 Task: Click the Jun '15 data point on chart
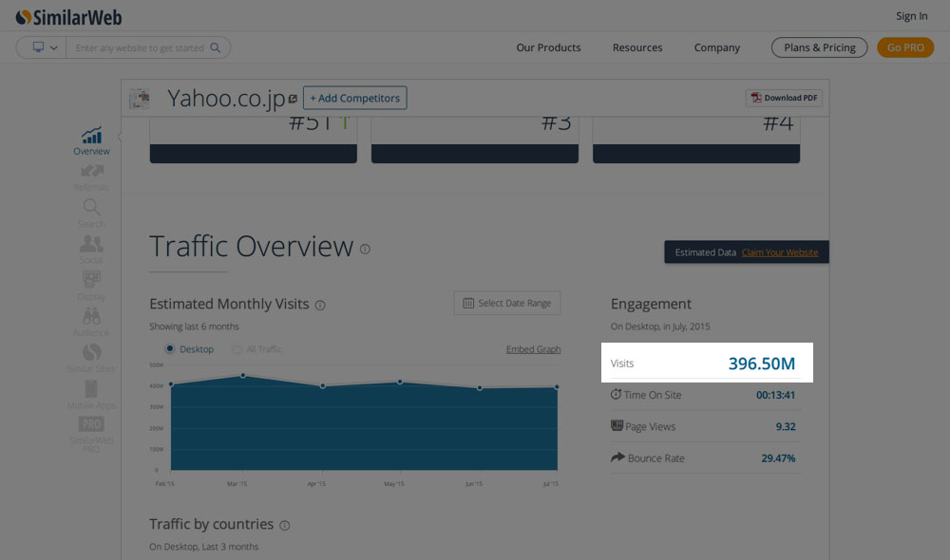[x=480, y=387]
